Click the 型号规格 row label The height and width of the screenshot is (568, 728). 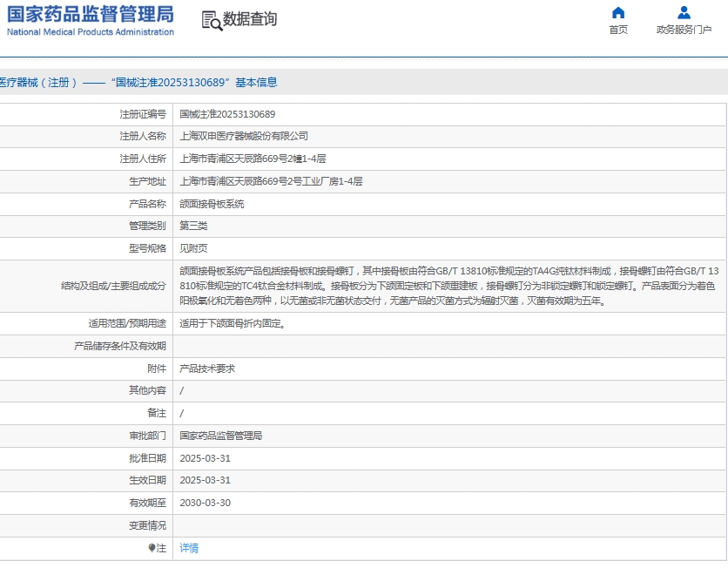click(x=148, y=248)
